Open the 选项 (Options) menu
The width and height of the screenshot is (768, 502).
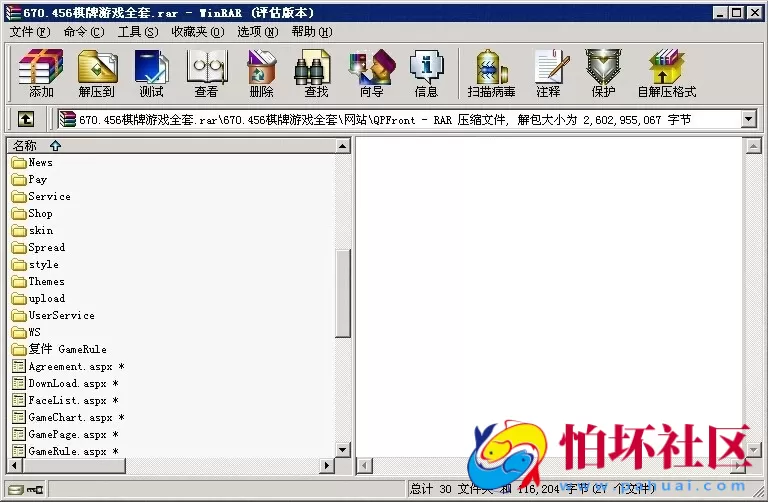[x=258, y=31]
